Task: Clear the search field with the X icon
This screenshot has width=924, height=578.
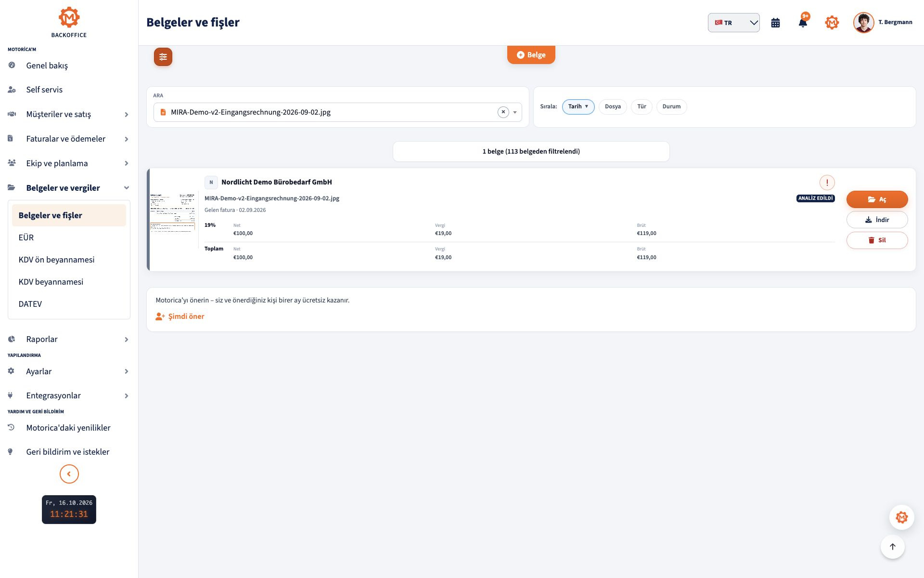Action: (503, 112)
